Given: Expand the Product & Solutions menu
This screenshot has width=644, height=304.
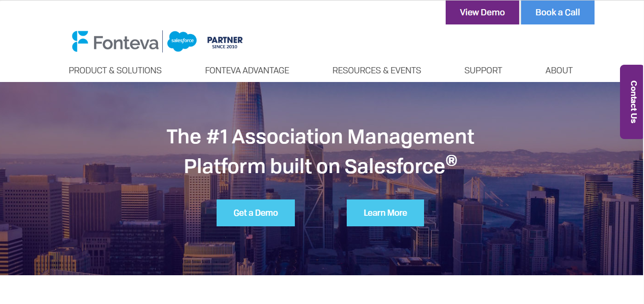Looking at the screenshot, I should click(x=115, y=70).
